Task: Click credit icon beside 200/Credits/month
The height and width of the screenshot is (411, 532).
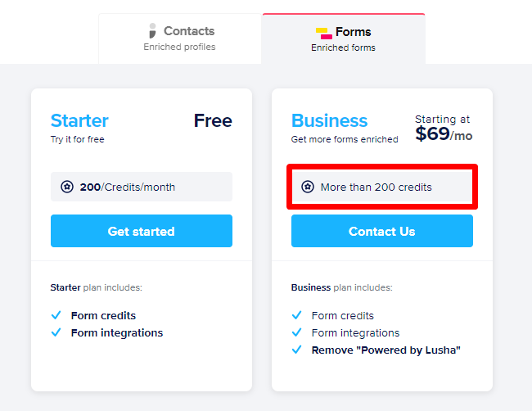Action: point(67,187)
